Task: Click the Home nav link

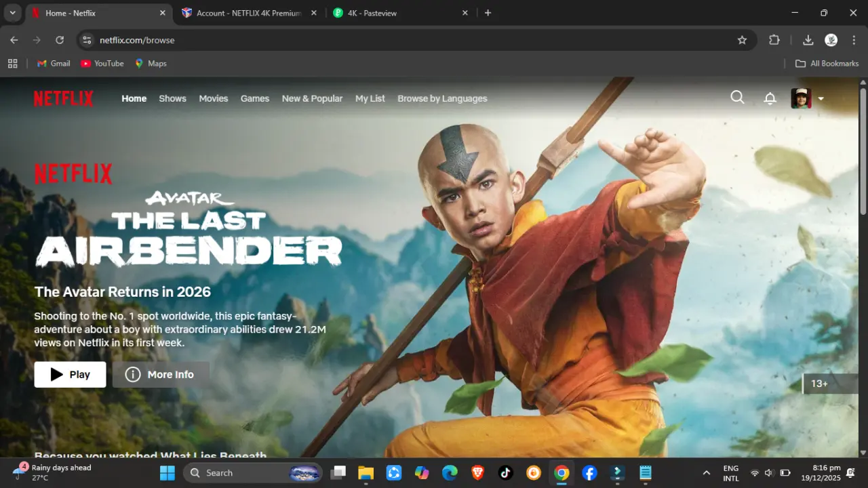Action: [134, 98]
